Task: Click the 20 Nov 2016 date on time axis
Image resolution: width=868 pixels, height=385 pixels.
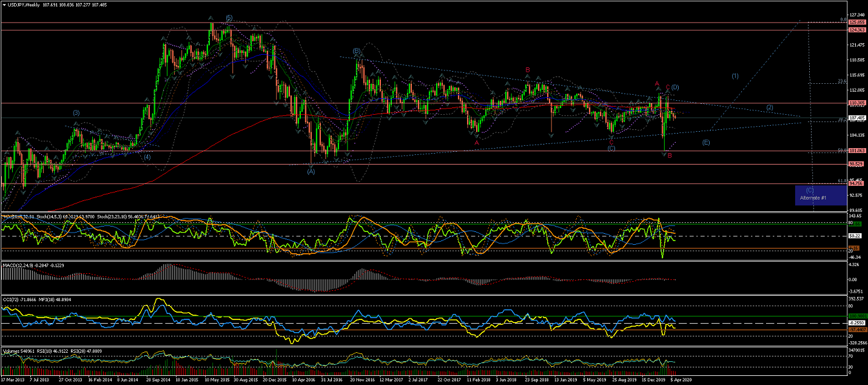Action: (x=362, y=380)
